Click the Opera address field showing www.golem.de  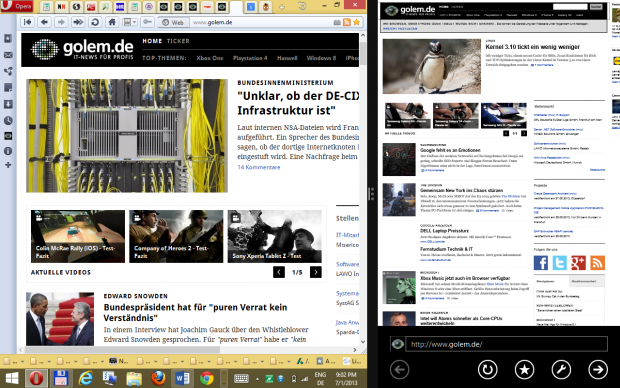point(261,23)
